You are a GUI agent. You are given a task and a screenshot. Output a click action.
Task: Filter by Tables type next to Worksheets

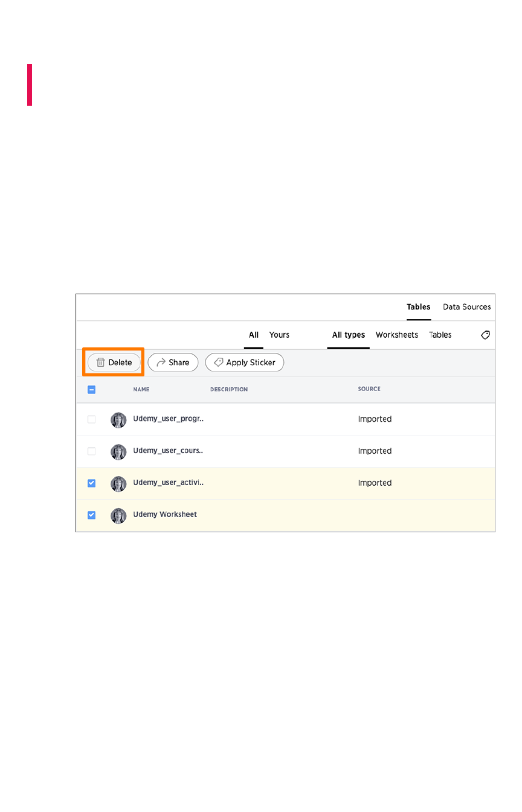point(440,335)
